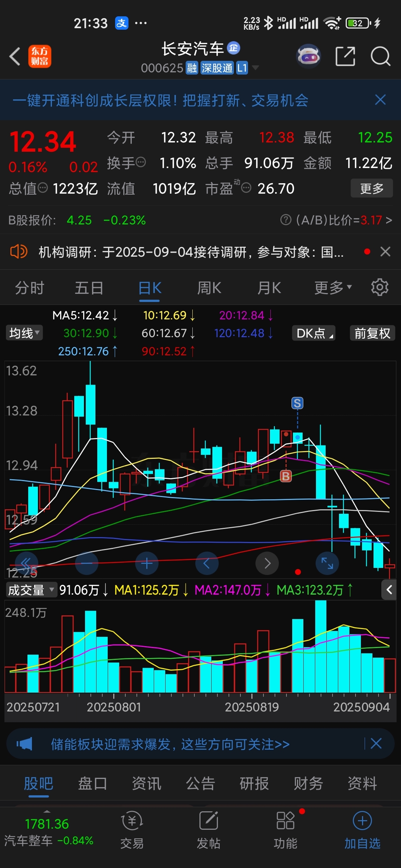Switch to the 周K chart tab
This screenshot has height=868, width=401.
click(209, 288)
